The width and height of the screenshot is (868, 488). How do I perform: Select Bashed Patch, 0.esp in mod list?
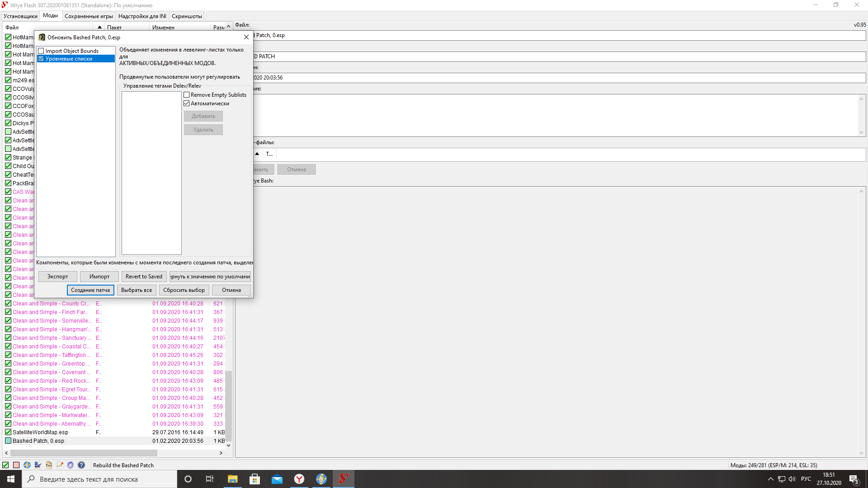coord(38,441)
